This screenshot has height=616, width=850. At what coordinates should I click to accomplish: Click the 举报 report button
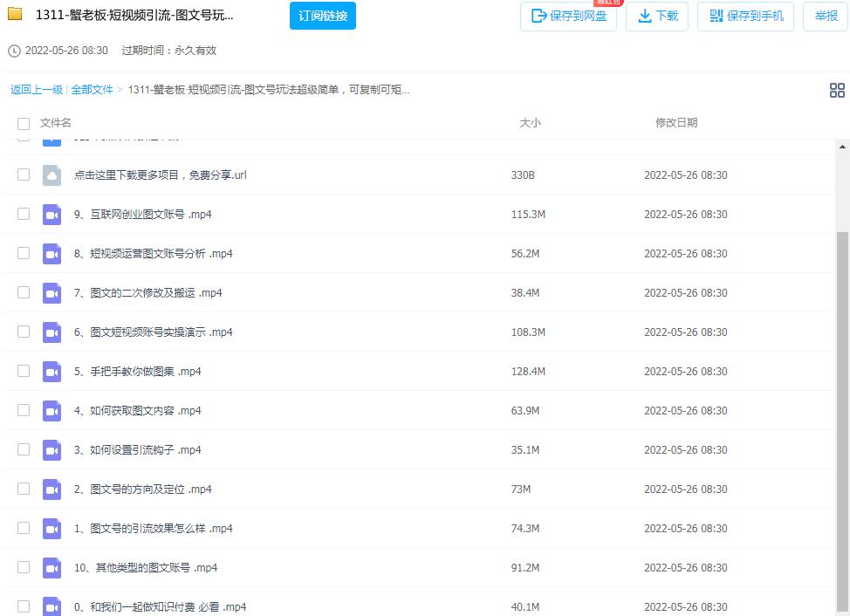coord(826,17)
